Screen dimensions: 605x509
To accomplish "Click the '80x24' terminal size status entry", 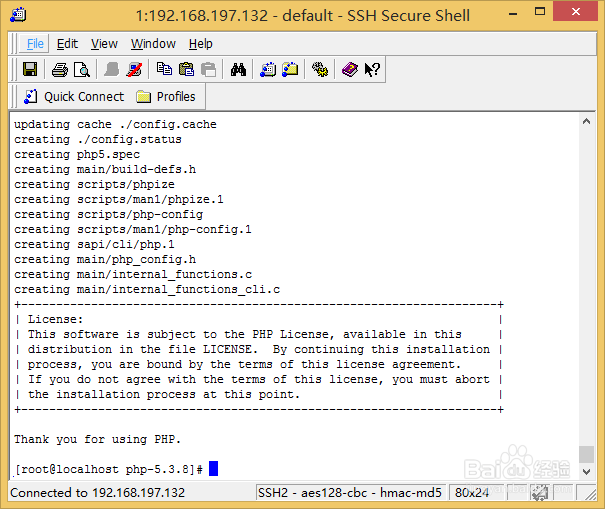I will [472, 492].
